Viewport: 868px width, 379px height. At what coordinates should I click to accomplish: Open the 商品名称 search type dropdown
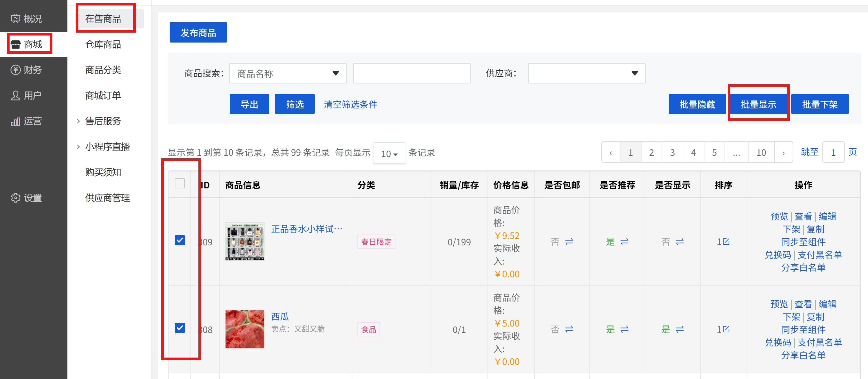pyautogui.click(x=288, y=73)
